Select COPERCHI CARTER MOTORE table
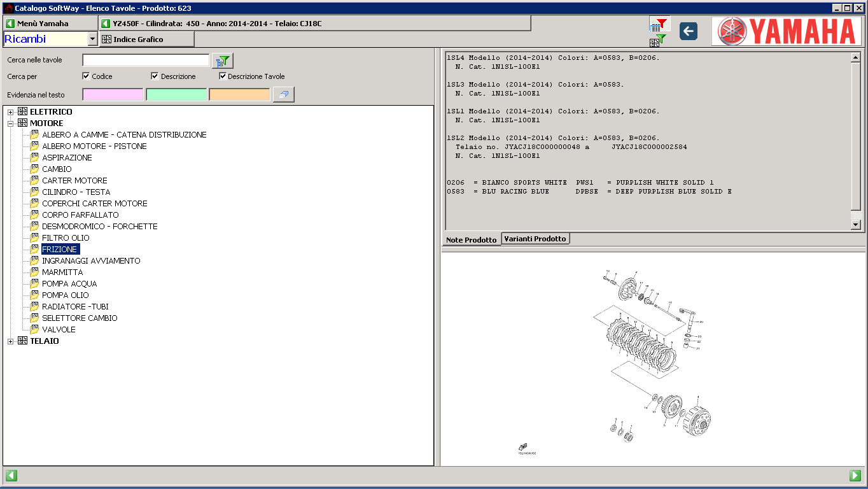The width and height of the screenshot is (868, 489). tap(94, 203)
